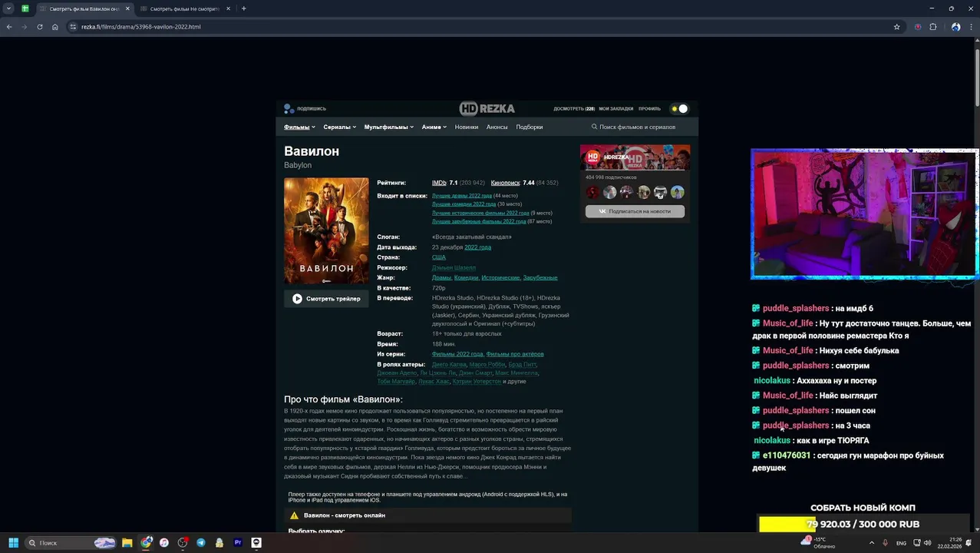Open the Windows Start menu
The width and height of the screenshot is (980, 553).
[x=13, y=543]
